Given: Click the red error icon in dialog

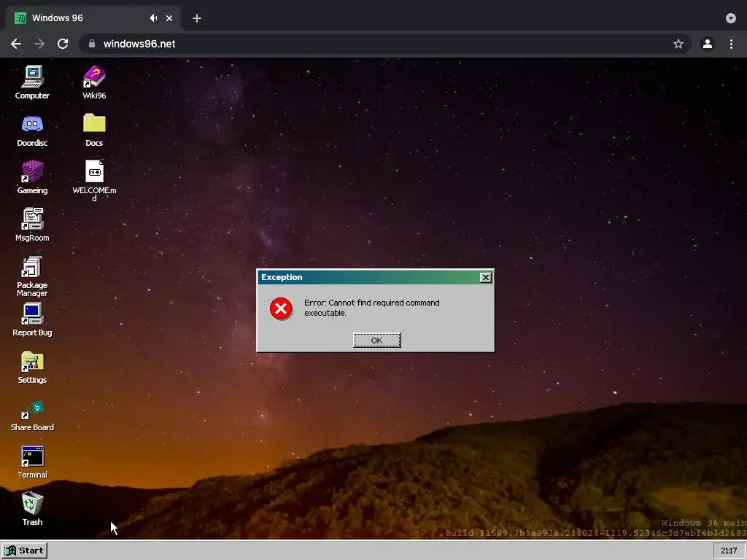Looking at the screenshot, I should coord(281,308).
